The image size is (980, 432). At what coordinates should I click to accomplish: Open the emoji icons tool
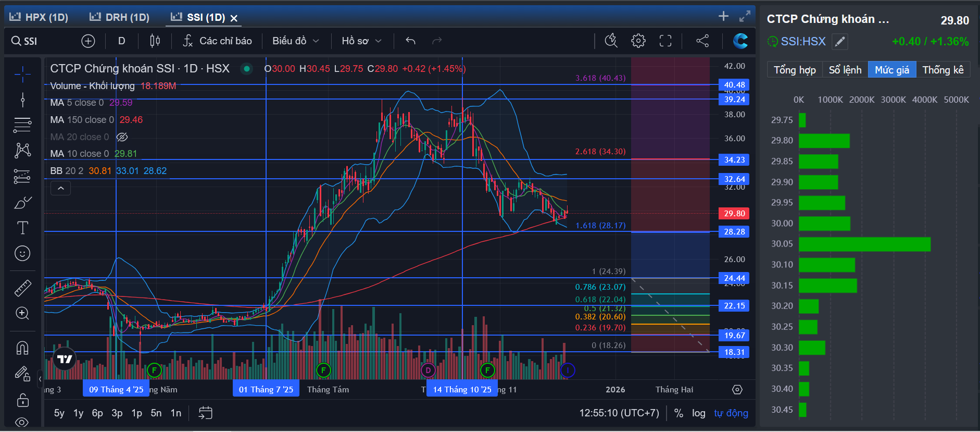(x=22, y=253)
